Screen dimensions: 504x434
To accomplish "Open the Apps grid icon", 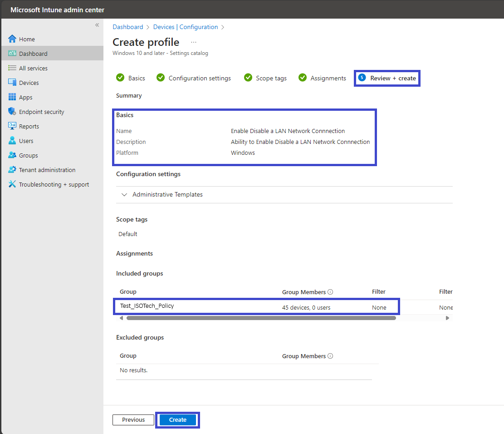I will coord(12,97).
